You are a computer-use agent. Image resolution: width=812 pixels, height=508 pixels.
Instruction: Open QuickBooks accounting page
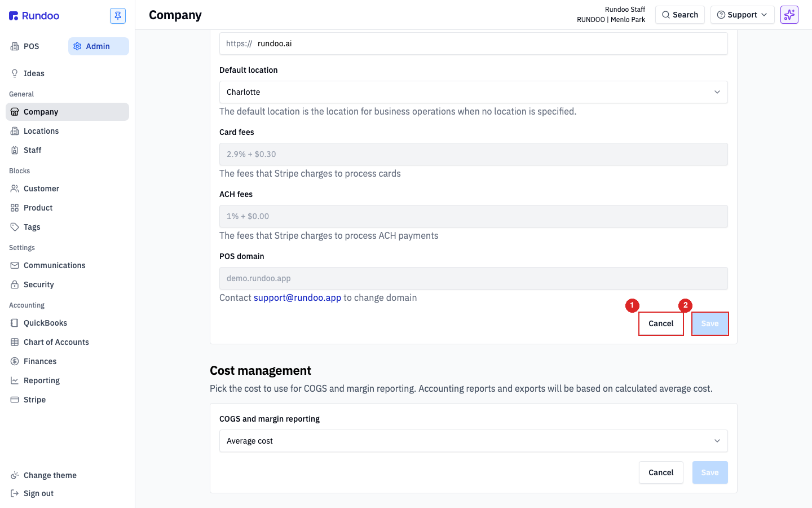[67, 323]
